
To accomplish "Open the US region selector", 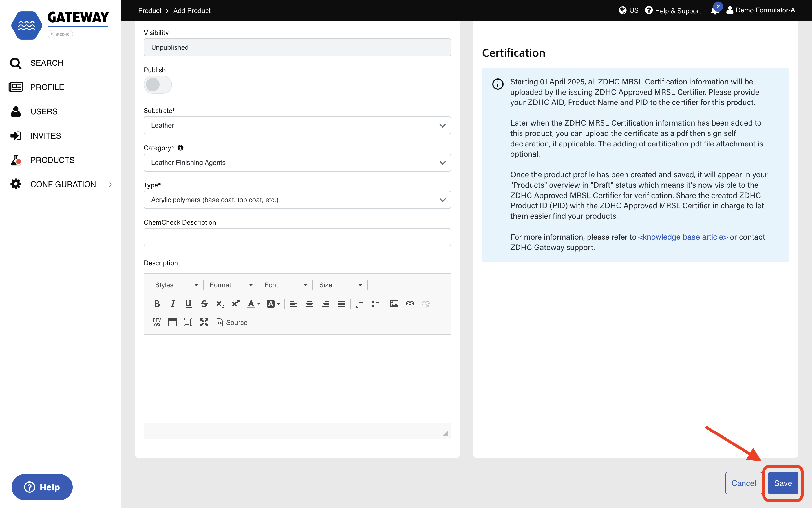I will tap(628, 10).
